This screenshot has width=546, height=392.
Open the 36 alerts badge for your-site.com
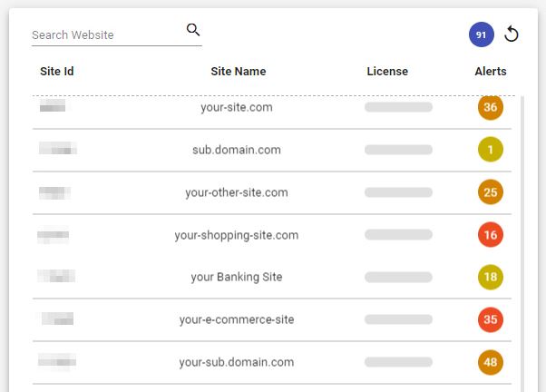click(491, 107)
